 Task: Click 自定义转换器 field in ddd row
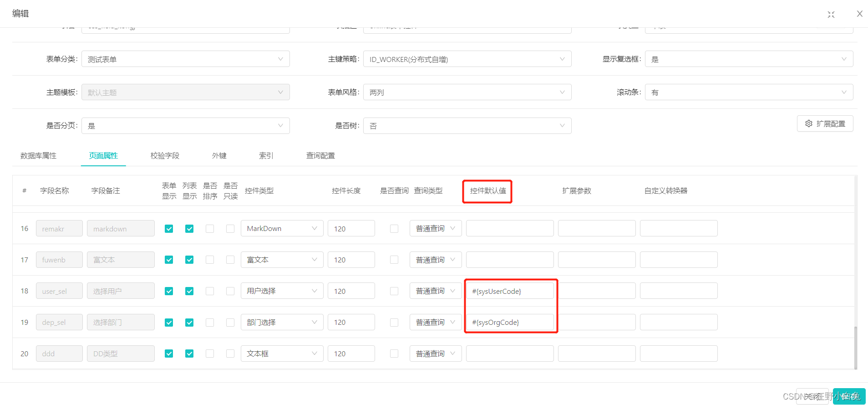(x=679, y=354)
